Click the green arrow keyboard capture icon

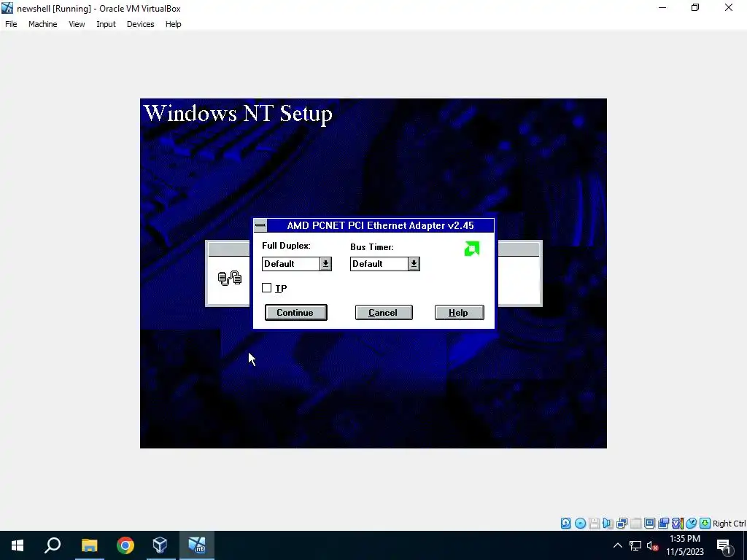click(x=705, y=524)
